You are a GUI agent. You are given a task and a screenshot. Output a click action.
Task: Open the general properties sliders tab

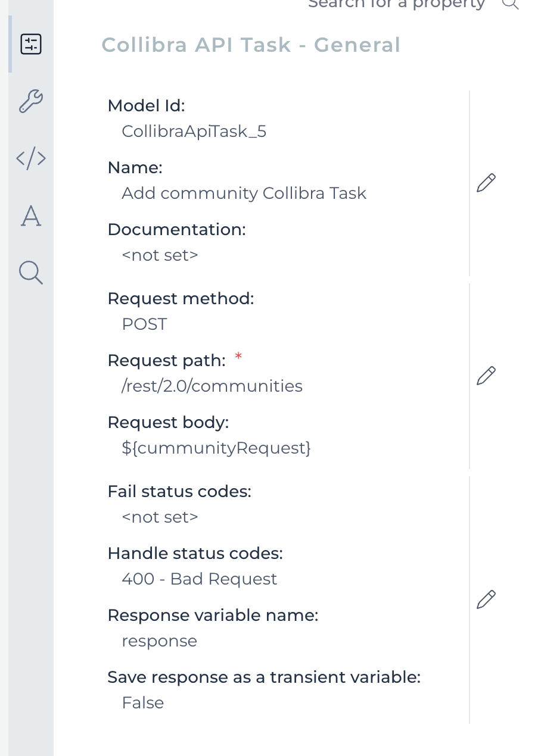[31, 44]
